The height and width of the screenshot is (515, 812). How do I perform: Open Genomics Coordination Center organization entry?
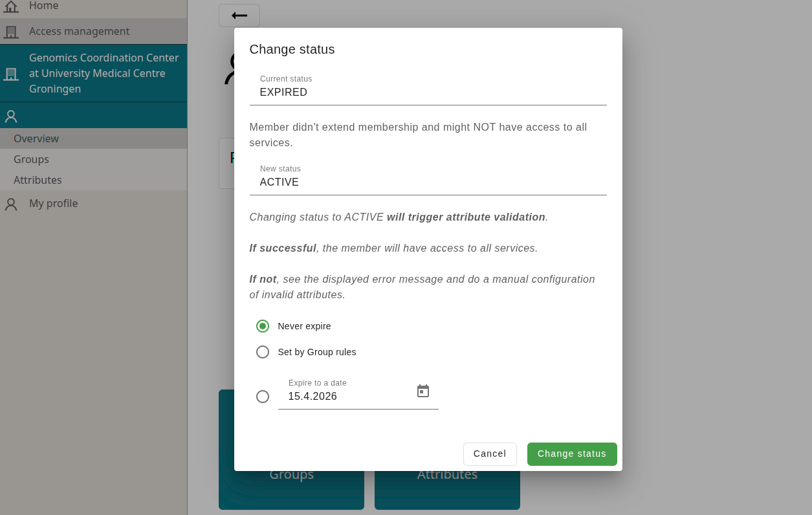coord(104,73)
